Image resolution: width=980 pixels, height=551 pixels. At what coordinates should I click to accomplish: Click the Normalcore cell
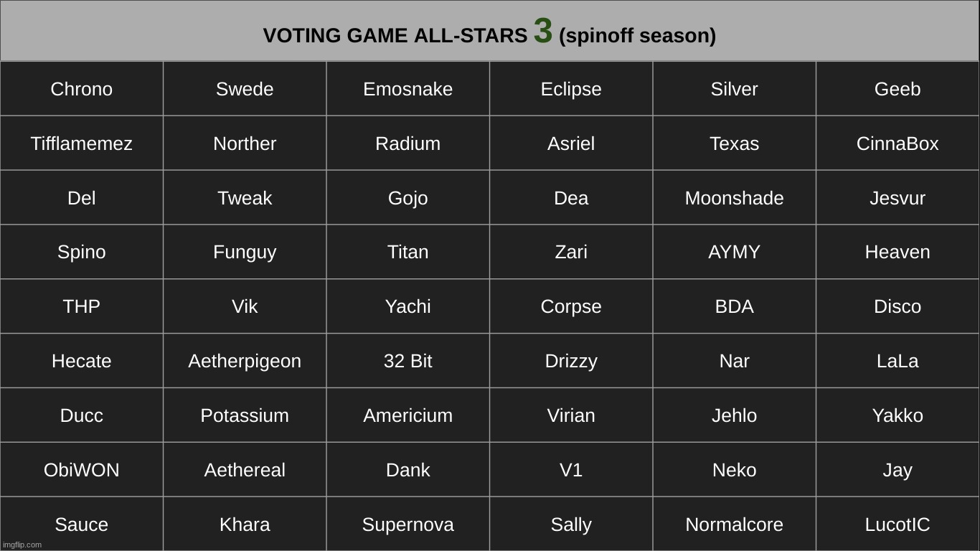pyautogui.click(x=735, y=524)
